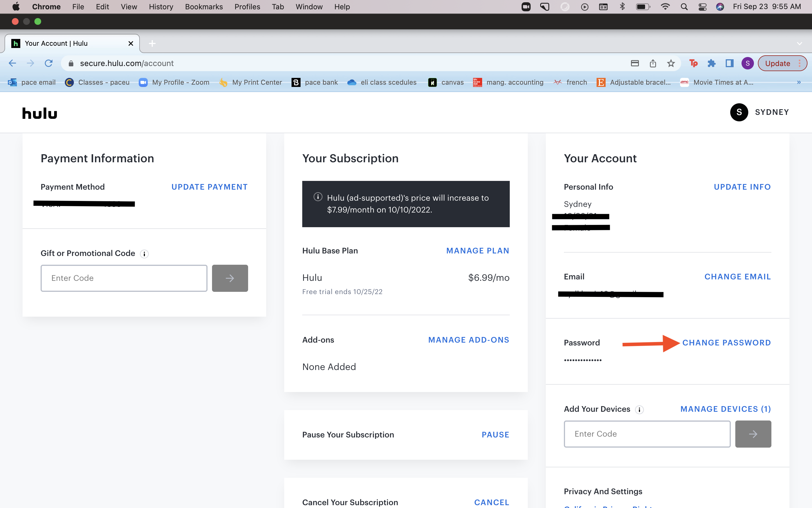This screenshot has width=812, height=508.
Task: Click the Wi-Fi status icon
Action: [x=665, y=7]
